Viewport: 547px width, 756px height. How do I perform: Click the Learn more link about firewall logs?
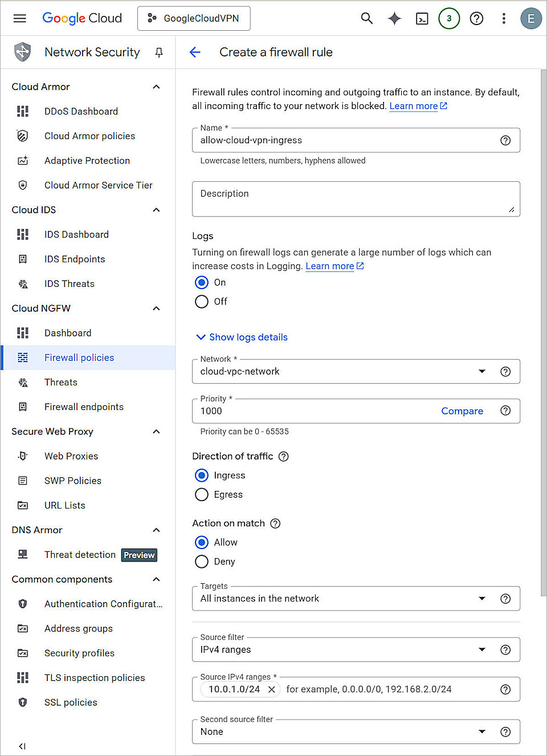(x=330, y=266)
